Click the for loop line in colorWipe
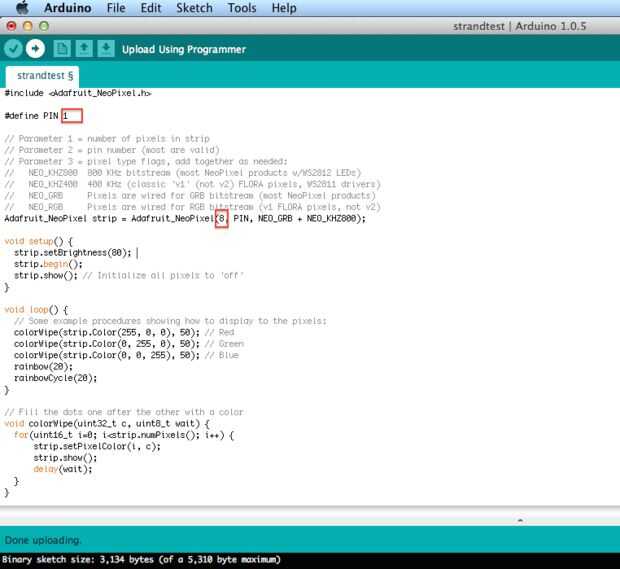This screenshot has height=569, width=620. coord(124,435)
